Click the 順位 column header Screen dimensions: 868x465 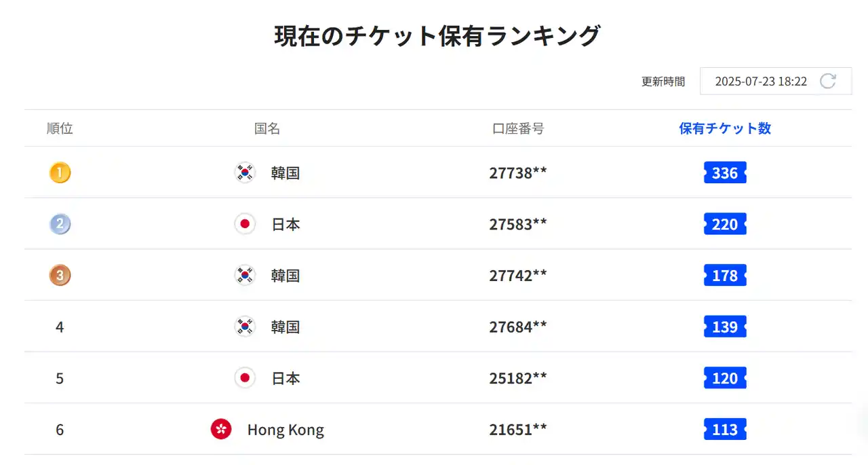[x=60, y=128]
